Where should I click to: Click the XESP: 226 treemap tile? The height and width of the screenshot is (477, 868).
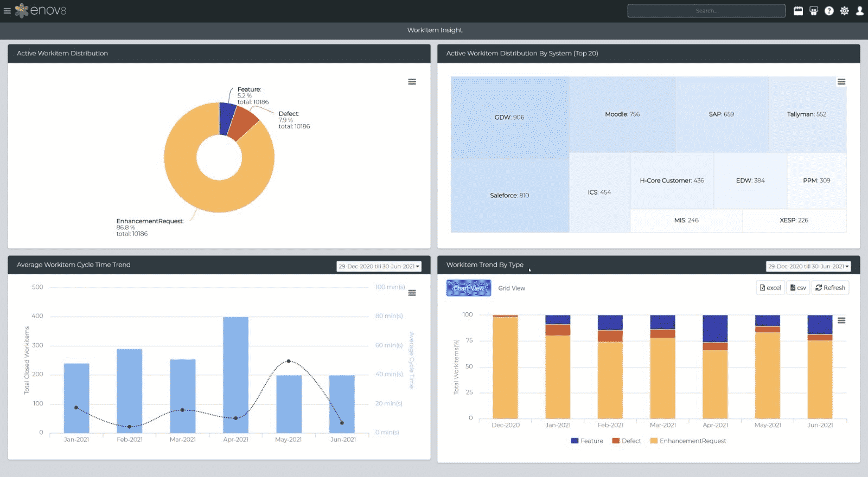794,221
